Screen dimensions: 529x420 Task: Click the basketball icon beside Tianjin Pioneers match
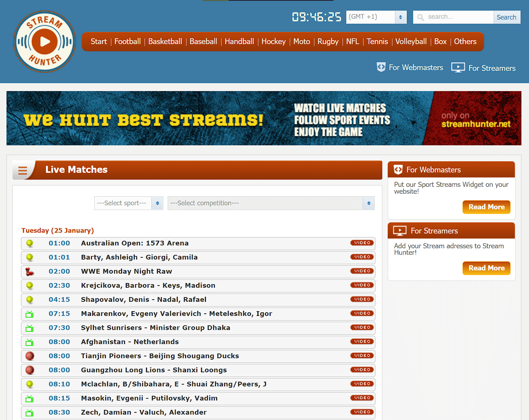coord(30,356)
